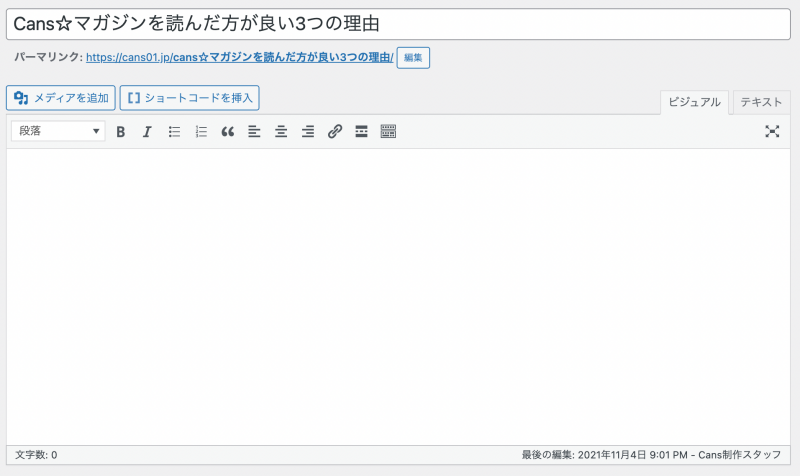Switch to the テキスト tab
Viewport: 800px width, 476px height.
click(x=761, y=102)
